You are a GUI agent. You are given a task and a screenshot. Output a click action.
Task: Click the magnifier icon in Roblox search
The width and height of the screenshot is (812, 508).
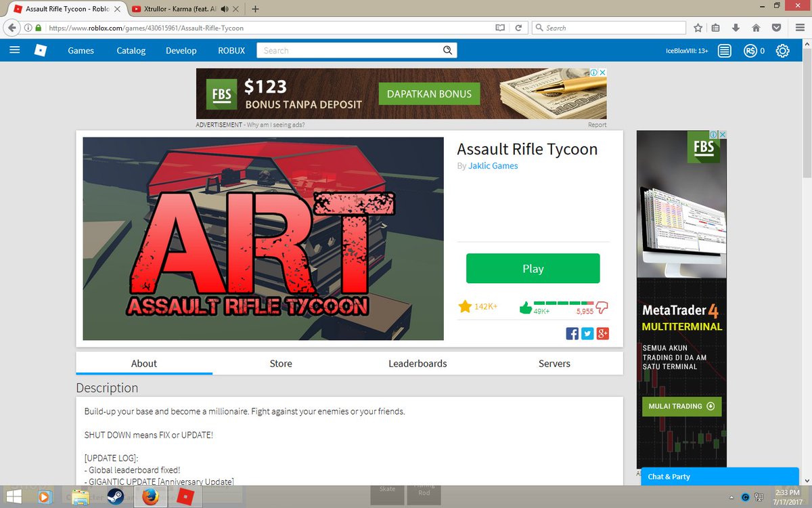coord(447,50)
